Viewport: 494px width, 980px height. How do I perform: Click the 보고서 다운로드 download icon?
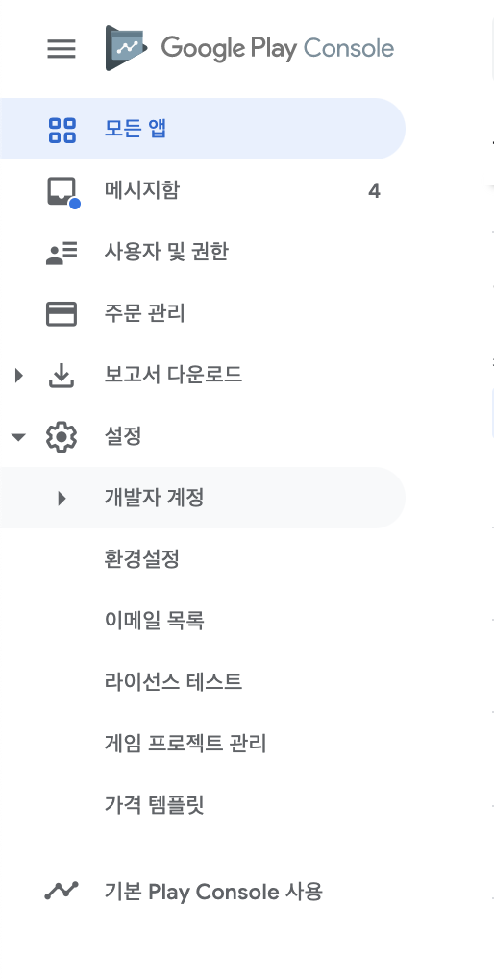[62, 375]
